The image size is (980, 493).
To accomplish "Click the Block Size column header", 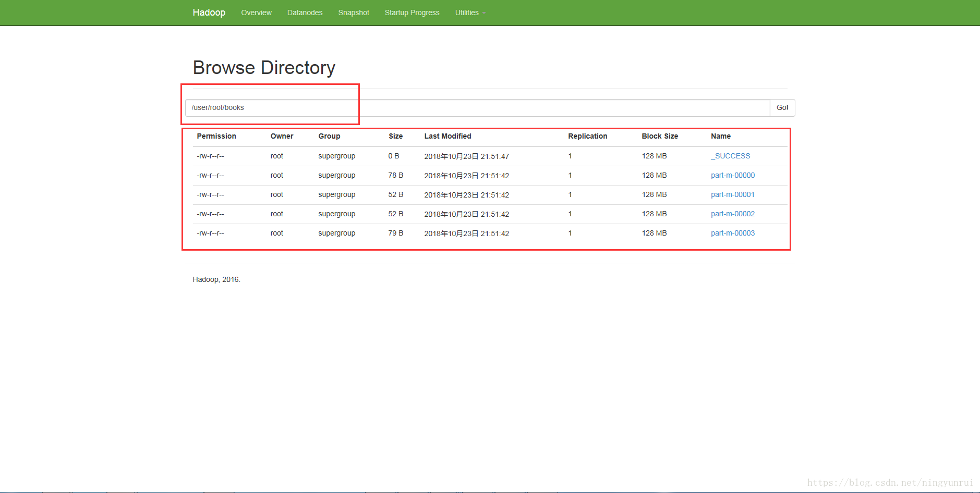I will (660, 136).
